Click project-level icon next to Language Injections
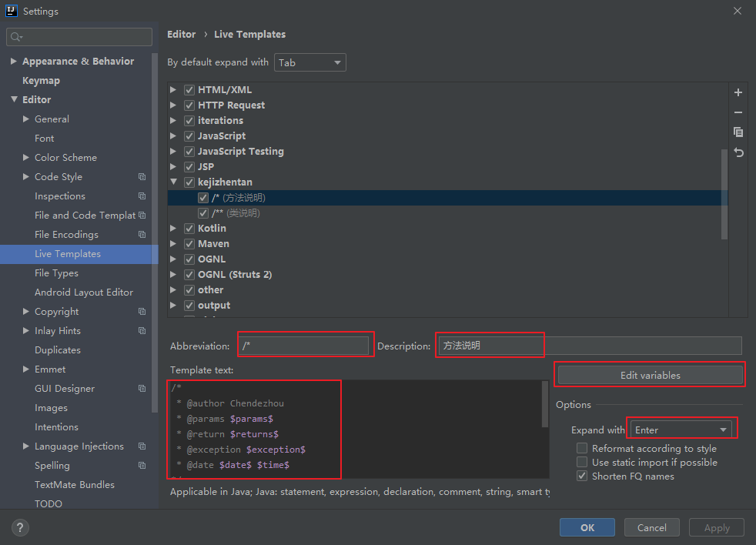 point(142,446)
